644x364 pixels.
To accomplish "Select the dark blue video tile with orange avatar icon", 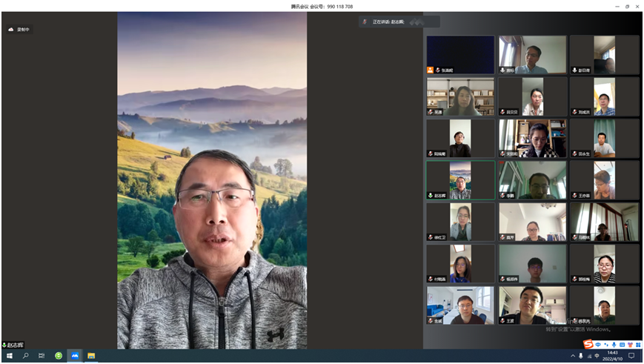I will [x=460, y=55].
